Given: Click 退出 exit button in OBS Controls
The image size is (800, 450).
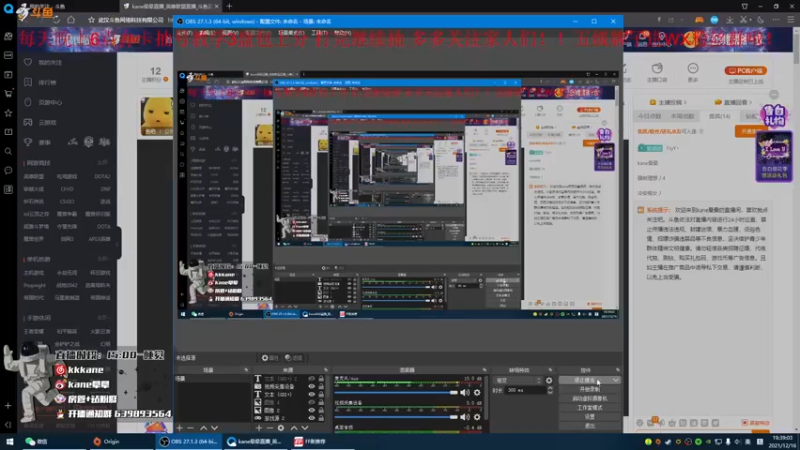Looking at the screenshot, I should (590, 426).
